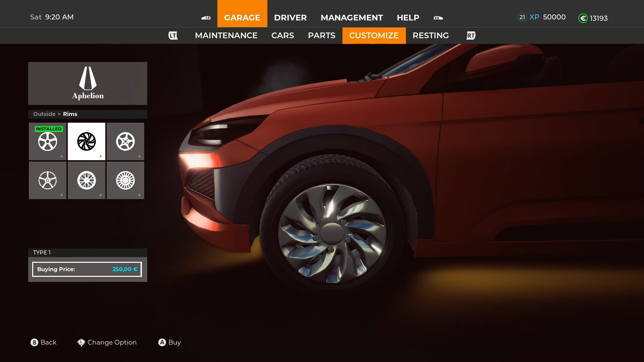Click the level 21 XP badge
The width and height of the screenshot is (644, 362).
click(522, 17)
